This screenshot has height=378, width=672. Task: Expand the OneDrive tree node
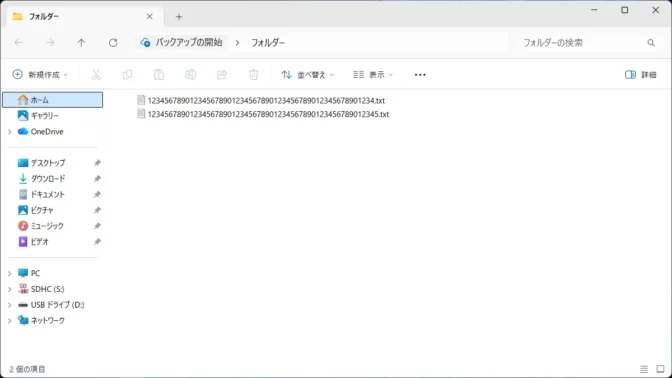[10, 132]
